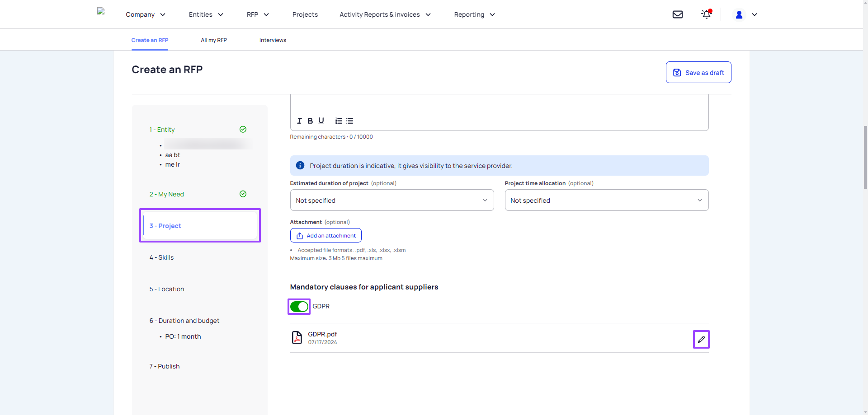Click the Entity step green checkmark
The image size is (868, 415).
243,130
